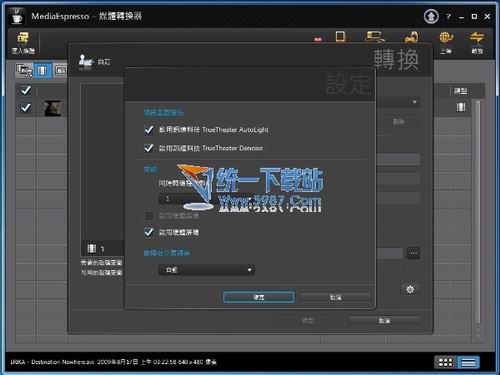Select the mobile device icon in toolbar

(340, 37)
